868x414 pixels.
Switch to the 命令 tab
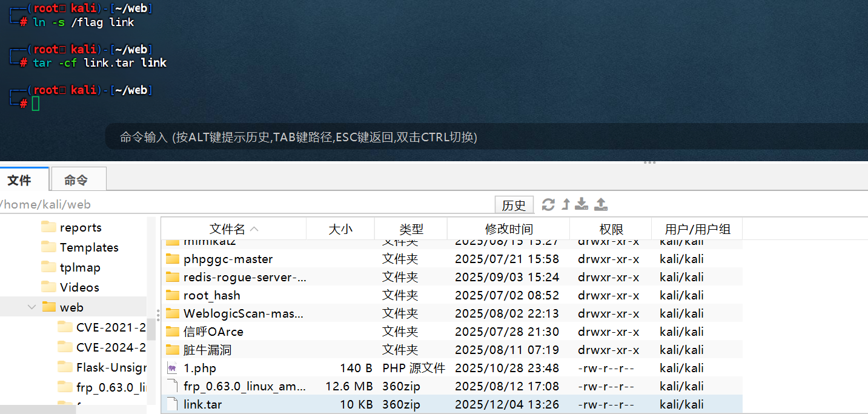tap(78, 179)
